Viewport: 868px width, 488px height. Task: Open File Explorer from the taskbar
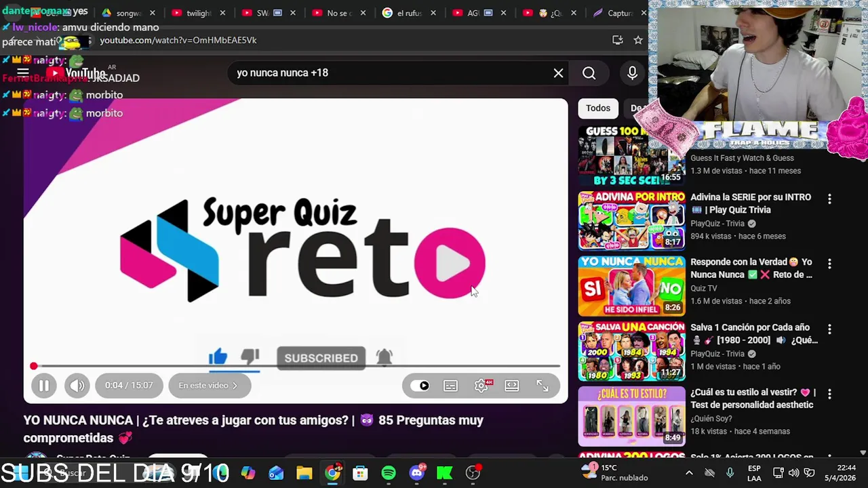[x=304, y=472]
